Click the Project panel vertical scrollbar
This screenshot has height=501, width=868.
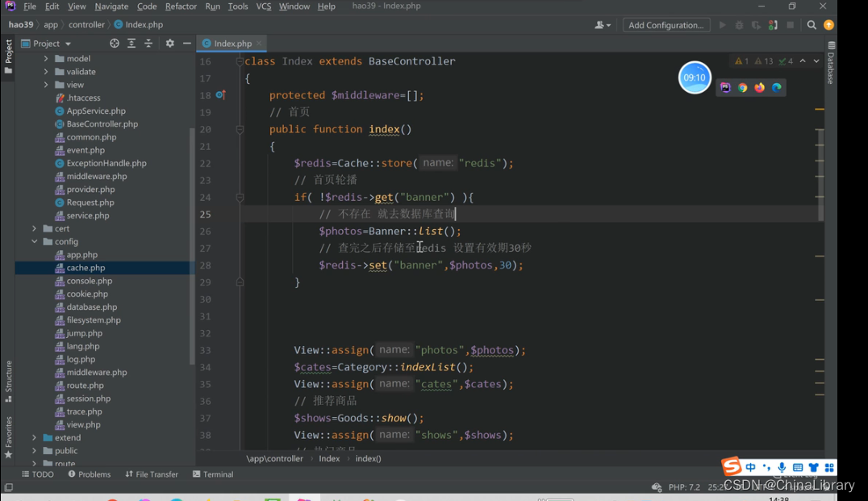(x=192, y=246)
